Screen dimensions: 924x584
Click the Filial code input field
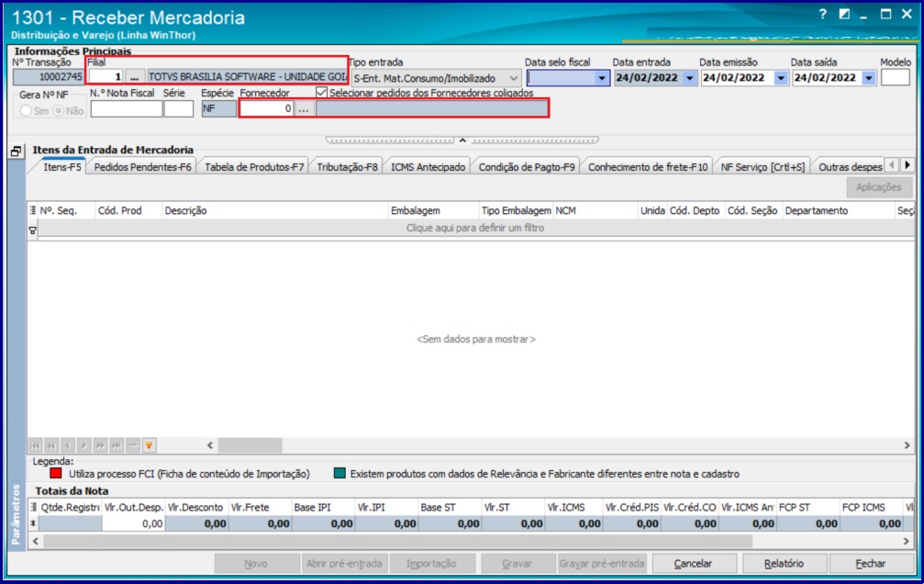106,77
